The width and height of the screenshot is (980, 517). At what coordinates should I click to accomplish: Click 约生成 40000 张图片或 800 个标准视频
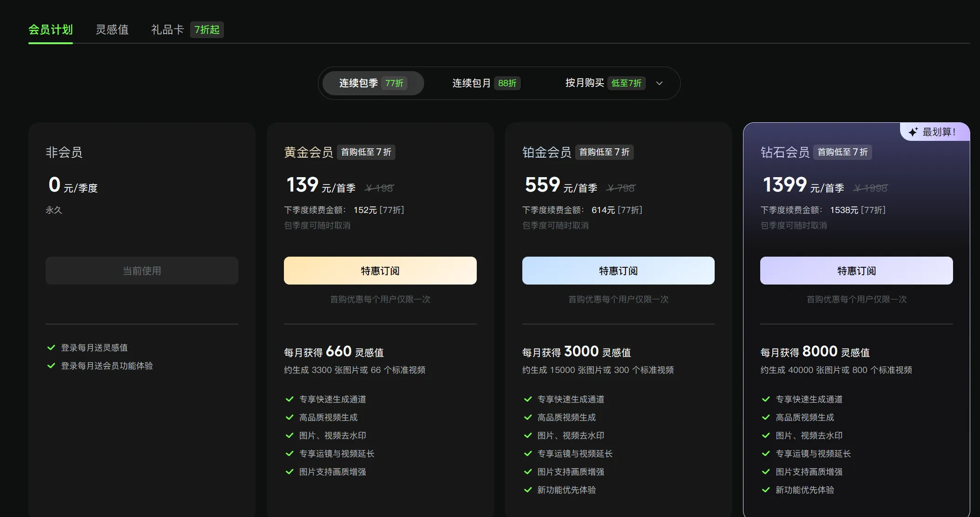(x=836, y=370)
